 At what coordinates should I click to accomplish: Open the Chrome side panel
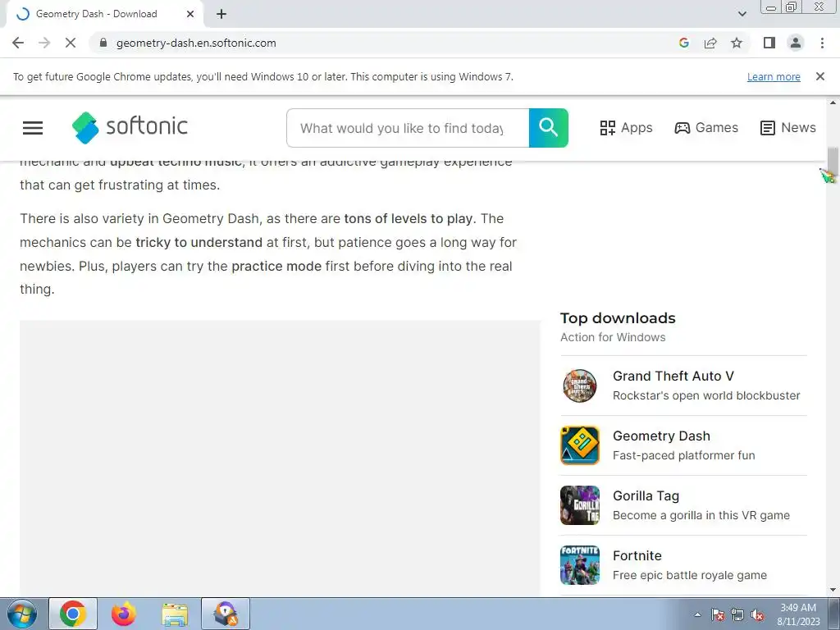click(769, 43)
